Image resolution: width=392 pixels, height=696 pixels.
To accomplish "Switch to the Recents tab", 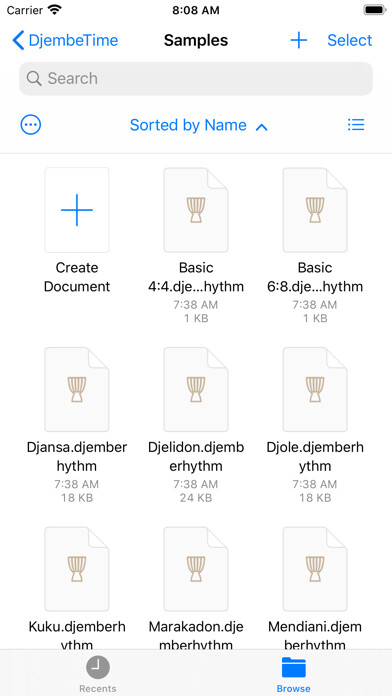I will point(98,674).
